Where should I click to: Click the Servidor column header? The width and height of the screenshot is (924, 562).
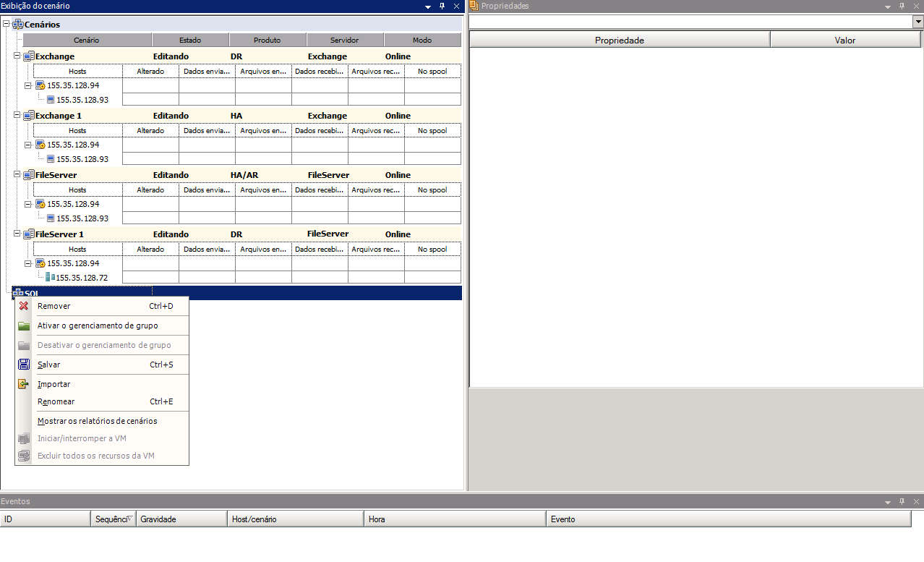coord(345,40)
